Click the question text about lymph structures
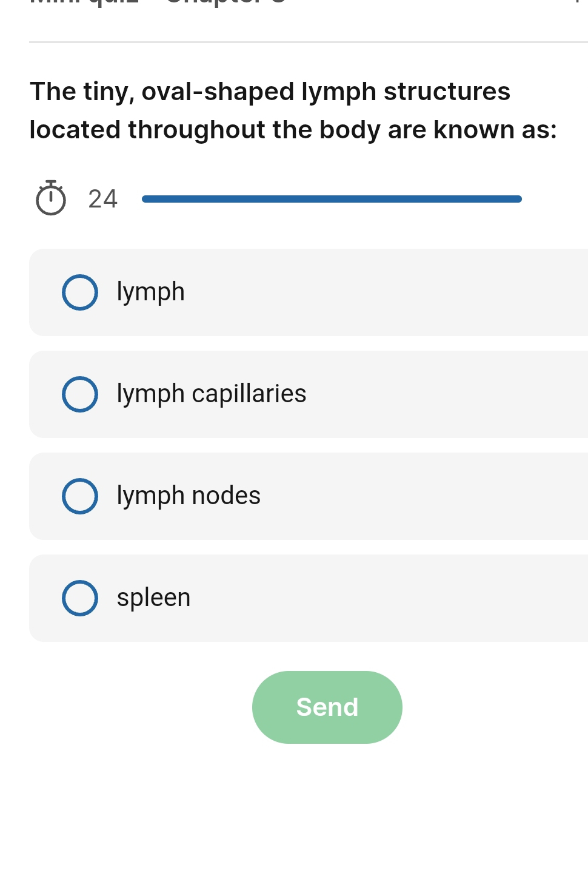The image size is (588, 890). tap(293, 110)
